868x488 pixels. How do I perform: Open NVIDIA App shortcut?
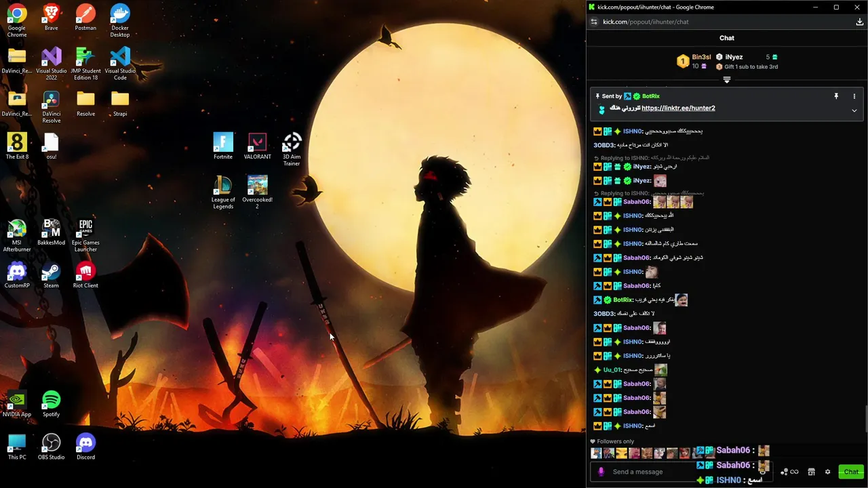point(17,404)
